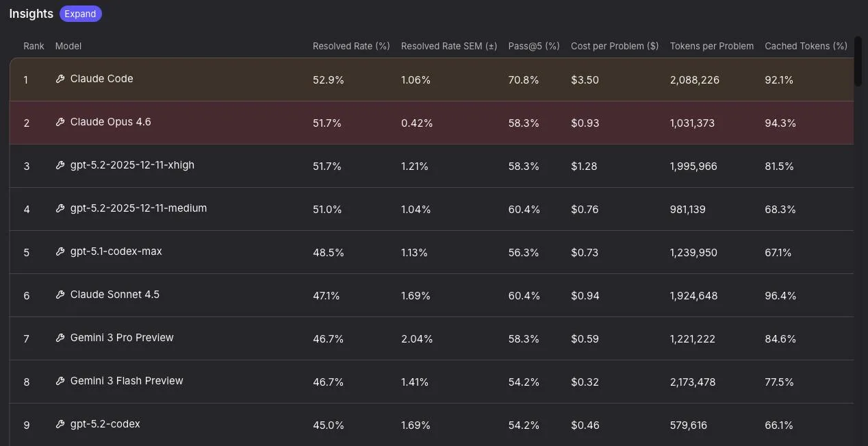Screen dimensions: 868x446
Task: Sort table by Tokens per Problem
Action: click(712, 46)
